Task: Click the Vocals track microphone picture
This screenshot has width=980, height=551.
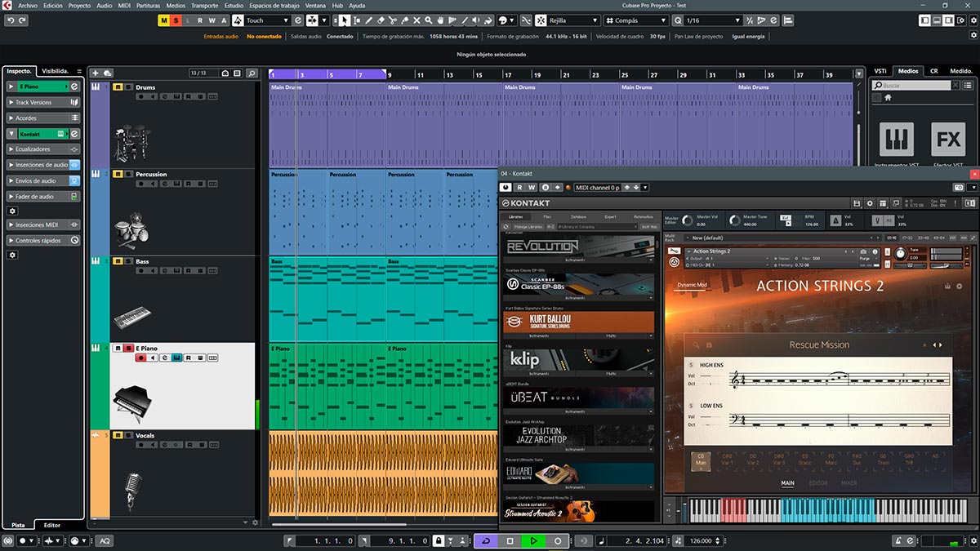Action: (x=131, y=492)
